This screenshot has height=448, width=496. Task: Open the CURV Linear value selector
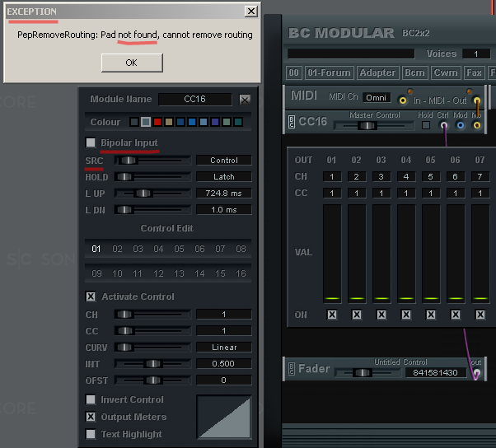[223, 348]
